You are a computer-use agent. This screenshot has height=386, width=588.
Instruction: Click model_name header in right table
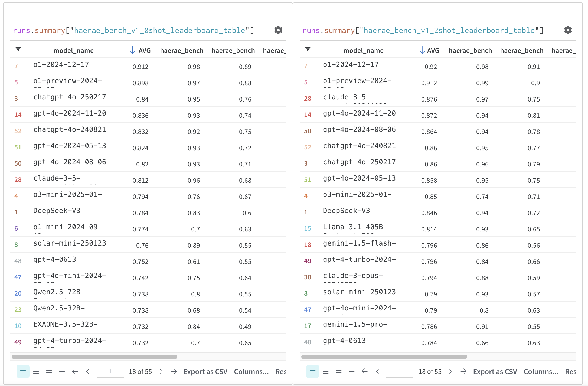[x=363, y=50]
